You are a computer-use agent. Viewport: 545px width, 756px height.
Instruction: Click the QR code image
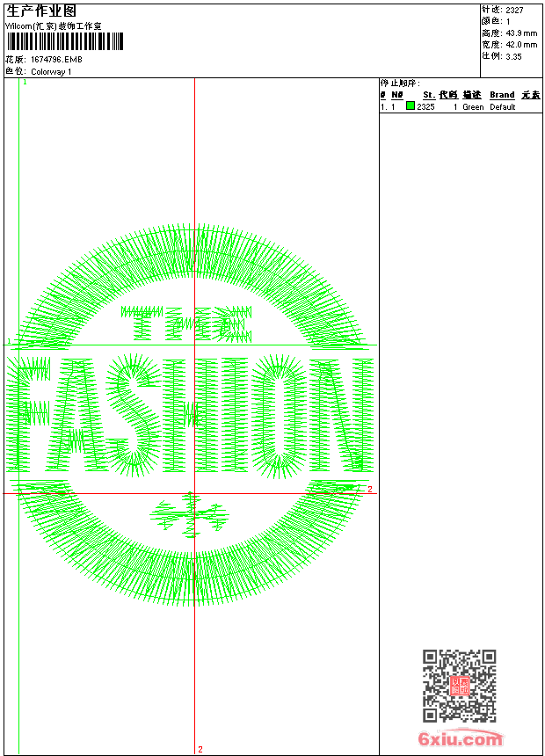point(459,686)
